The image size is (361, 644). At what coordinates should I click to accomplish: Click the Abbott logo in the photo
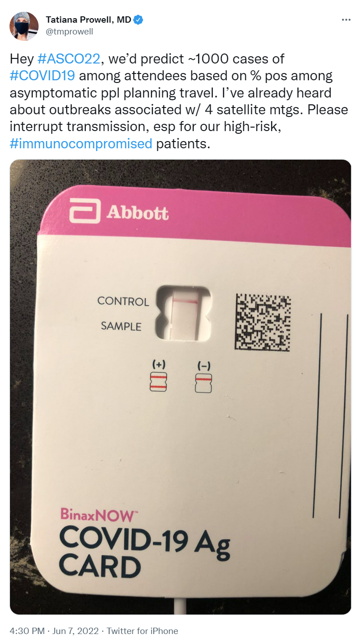click(x=119, y=212)
